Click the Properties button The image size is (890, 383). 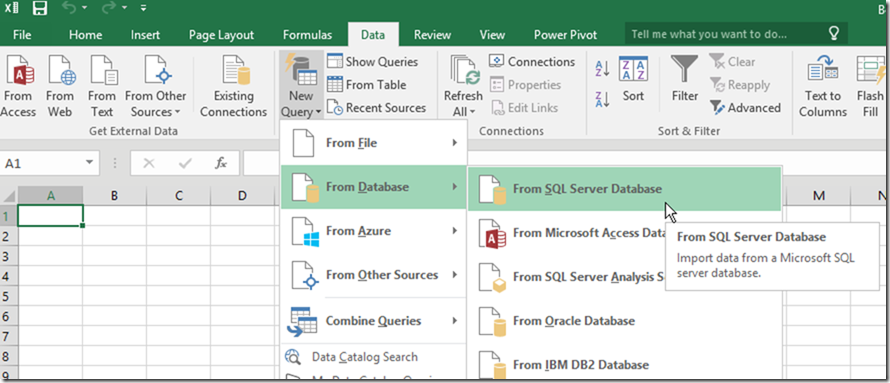525,85
